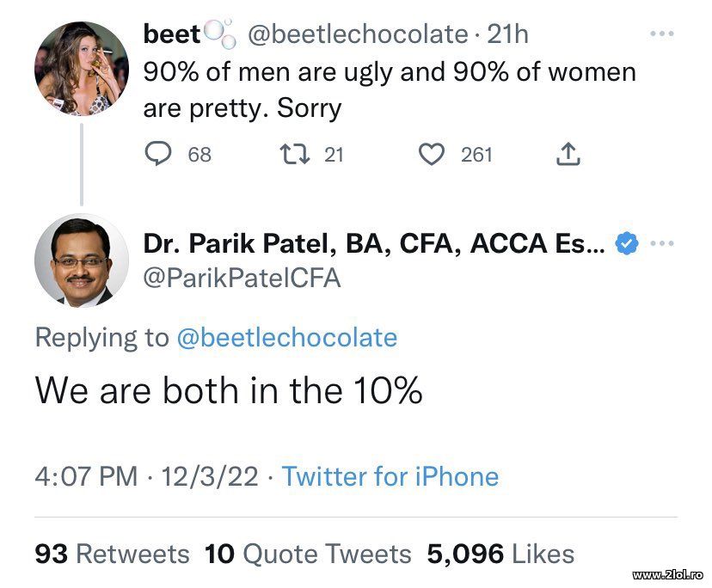712x588 pixels.
Task: Click the verified badge next to Dr. Parik Patel
Action: 625,243
